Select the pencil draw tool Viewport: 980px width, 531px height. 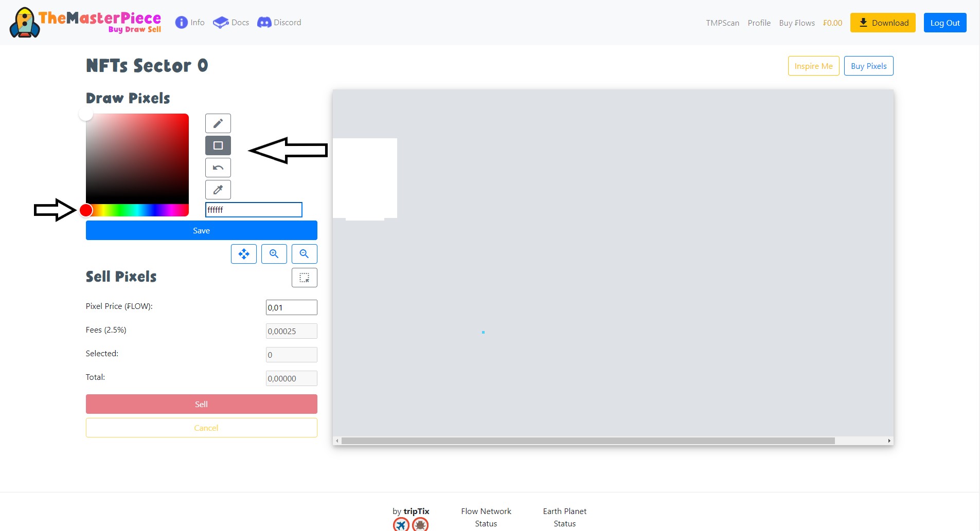(218, 123)
